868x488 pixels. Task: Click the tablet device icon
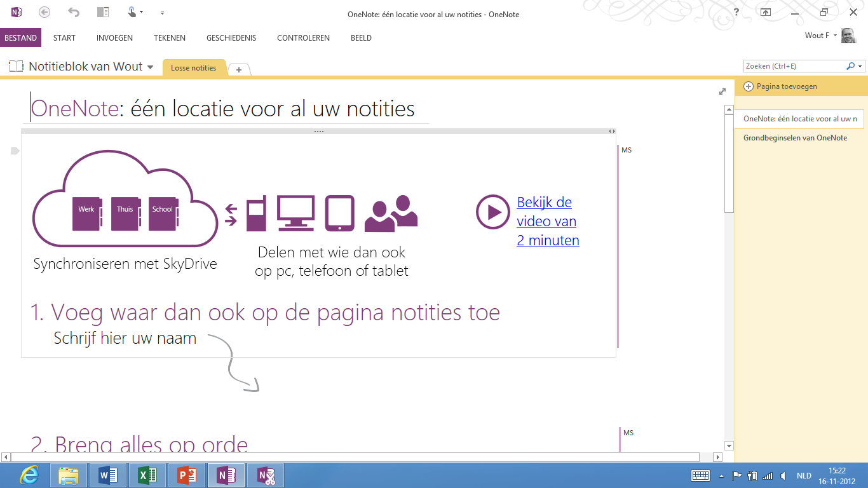click(x=340, y=213)
